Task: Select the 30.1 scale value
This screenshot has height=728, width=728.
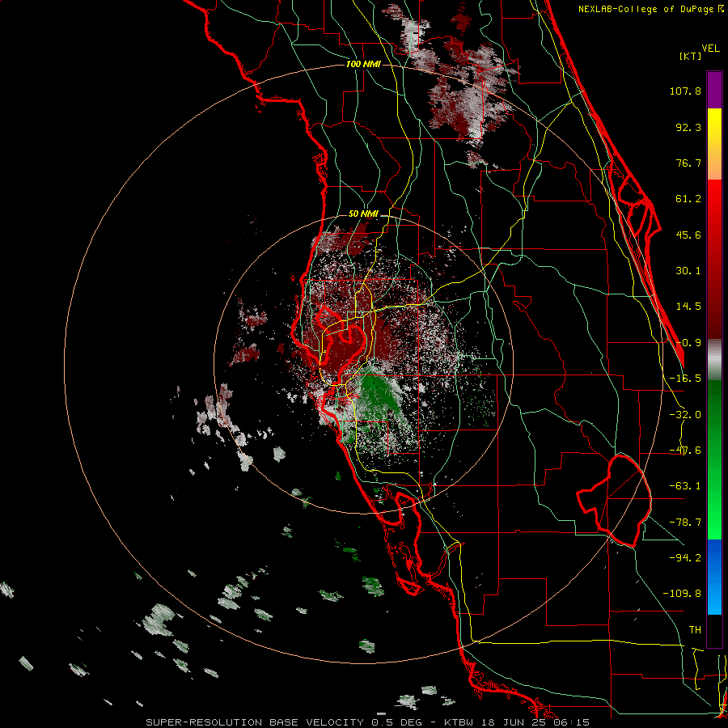Action: click(x=688, y=271)
